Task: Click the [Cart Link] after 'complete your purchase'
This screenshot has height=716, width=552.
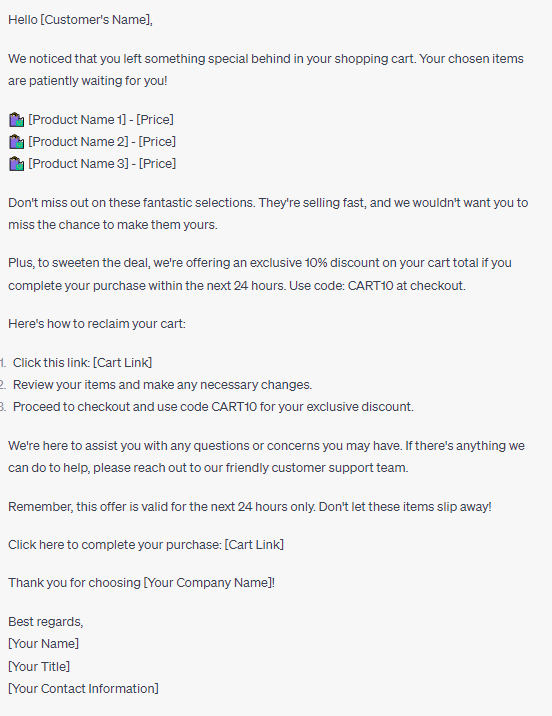Action: coord(254,545)
